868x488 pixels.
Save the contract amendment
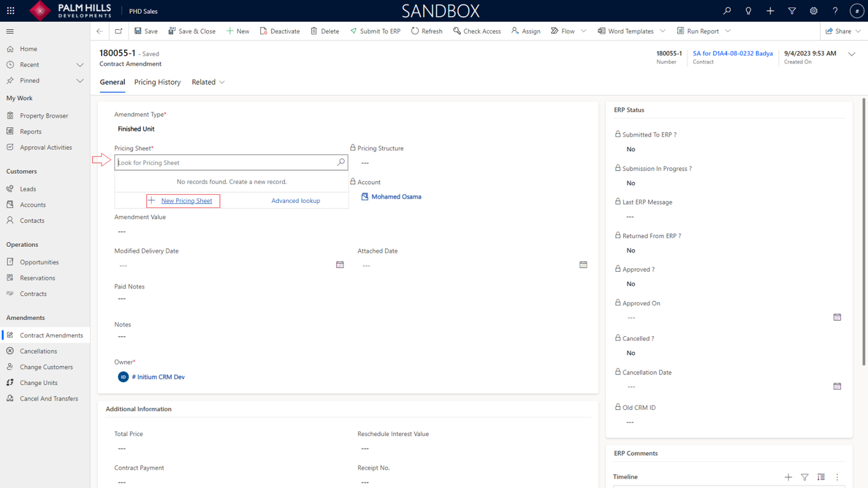(146, 31)
